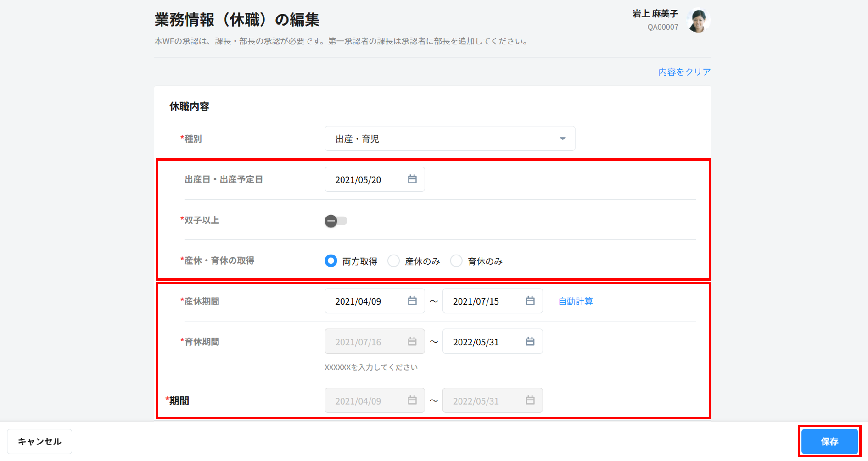Open calendar picker for 産休期間 end date

pos(530,301)
